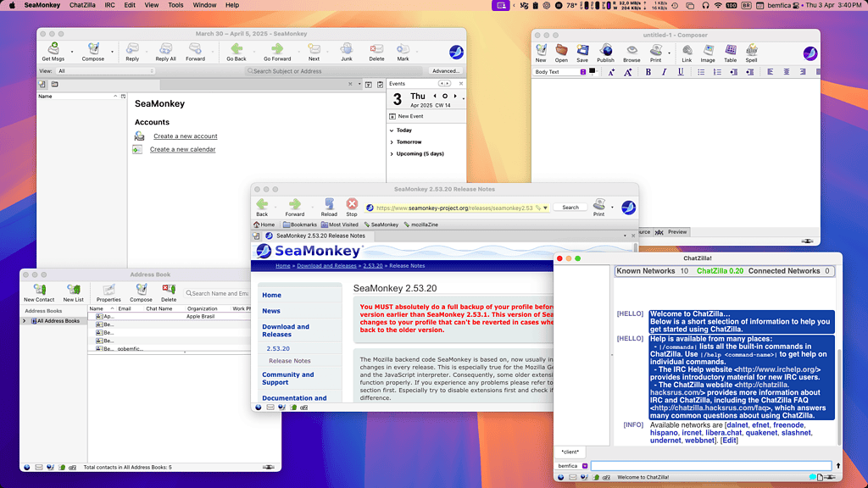Click the Junk mail icon
This screenshot has width=868, height=488.
(x=346, y=51)
